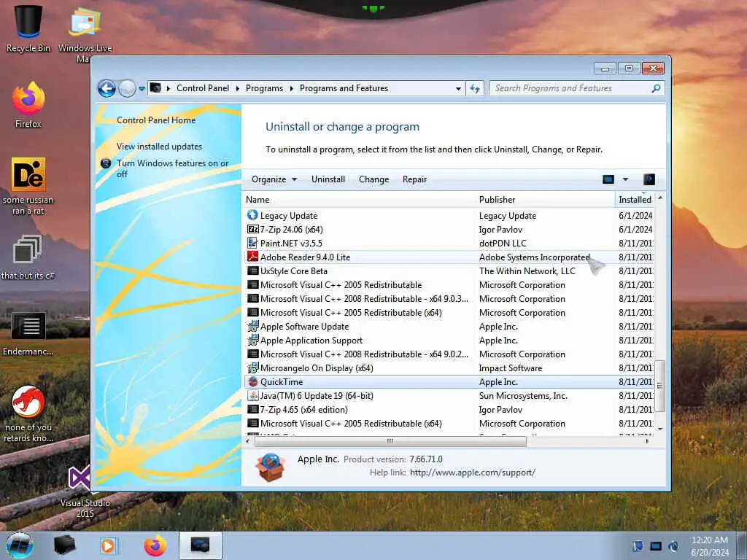
Task: Open Firefox from the taskbar
Action: click(155, 545)
